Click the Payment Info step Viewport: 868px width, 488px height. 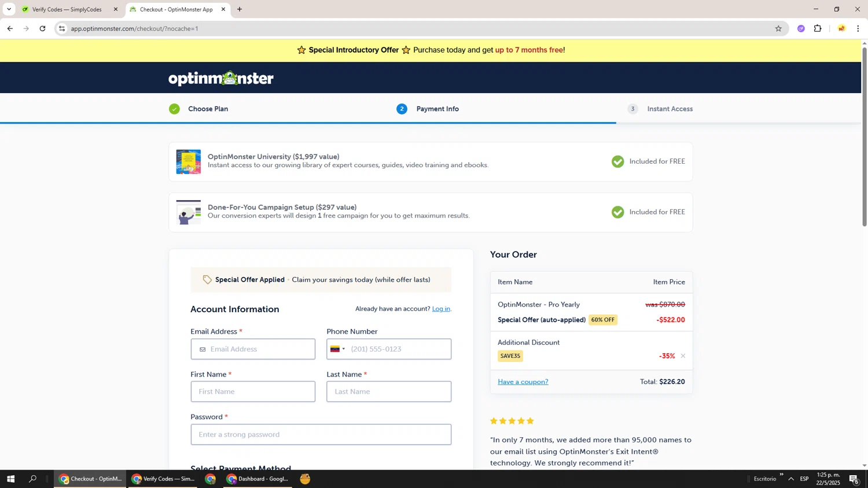tap(437, 109)
